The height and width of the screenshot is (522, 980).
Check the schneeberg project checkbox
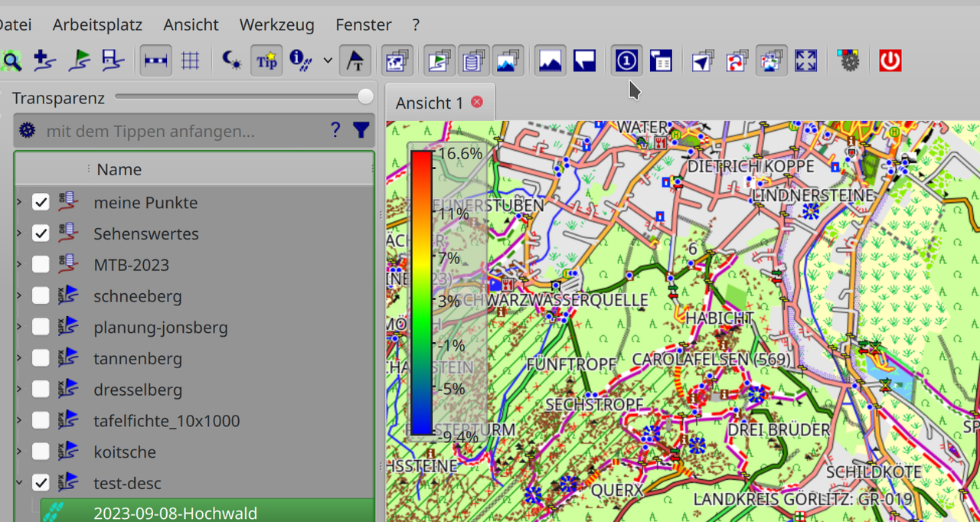[41, 296]
